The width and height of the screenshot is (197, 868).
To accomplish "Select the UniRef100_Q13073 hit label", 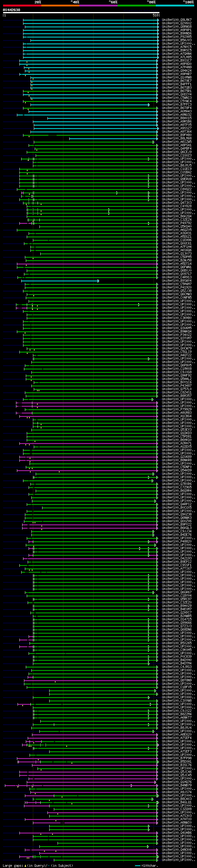I will point(177,254).
